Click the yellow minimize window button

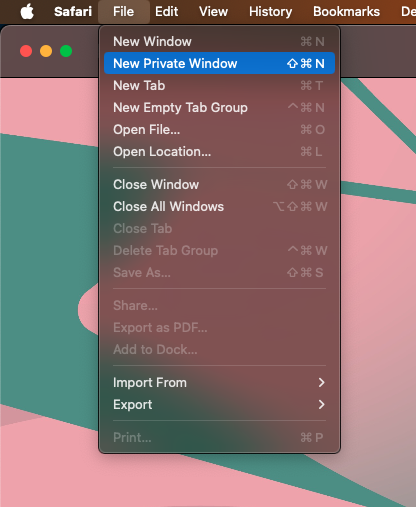coord(46,51)
